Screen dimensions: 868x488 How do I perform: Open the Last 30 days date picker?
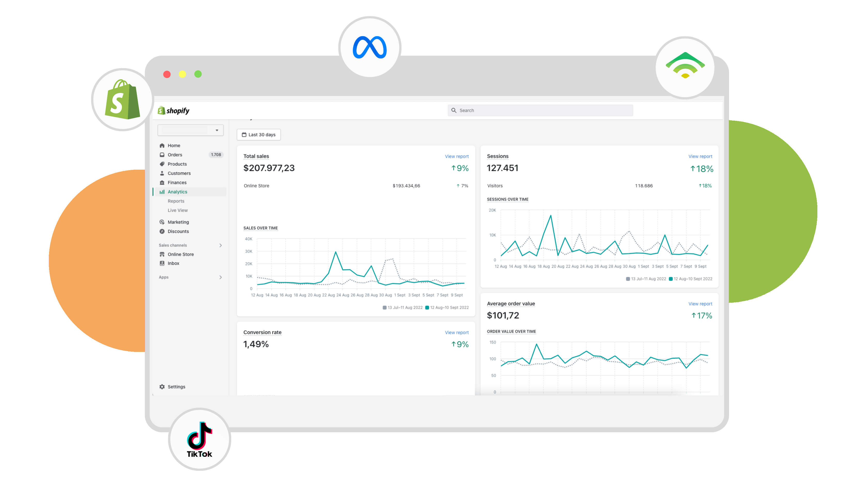click(x=258, y=135)
